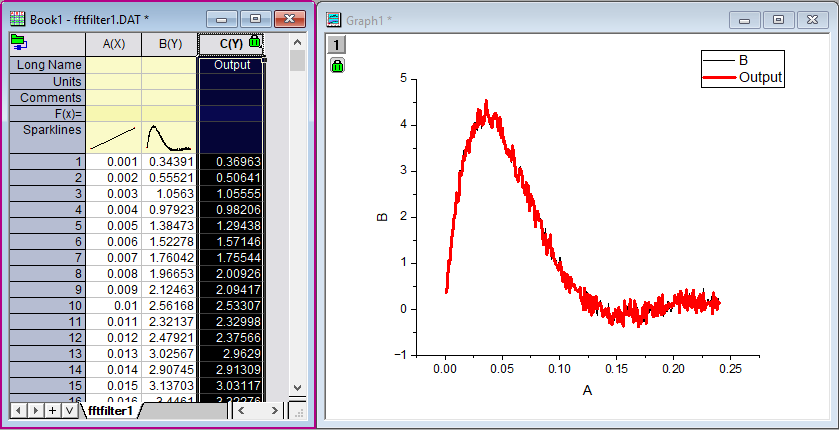Maximize the Graph1 window
The image size is (839, 430).
pyautogui.click(x=778, y=19)
